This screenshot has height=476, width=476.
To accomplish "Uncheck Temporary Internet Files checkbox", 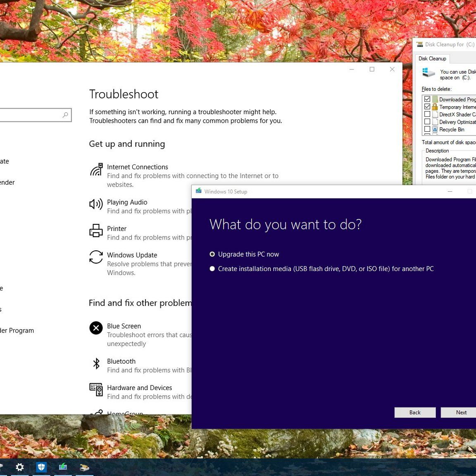I will (x=427, y=107).
